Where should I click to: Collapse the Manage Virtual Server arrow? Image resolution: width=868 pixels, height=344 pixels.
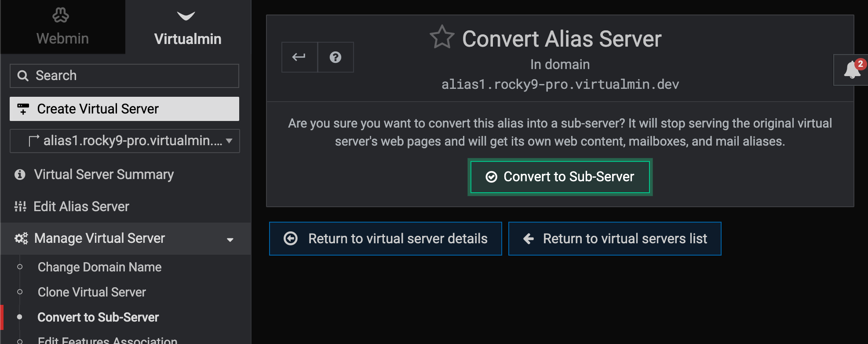coord(230,239)
